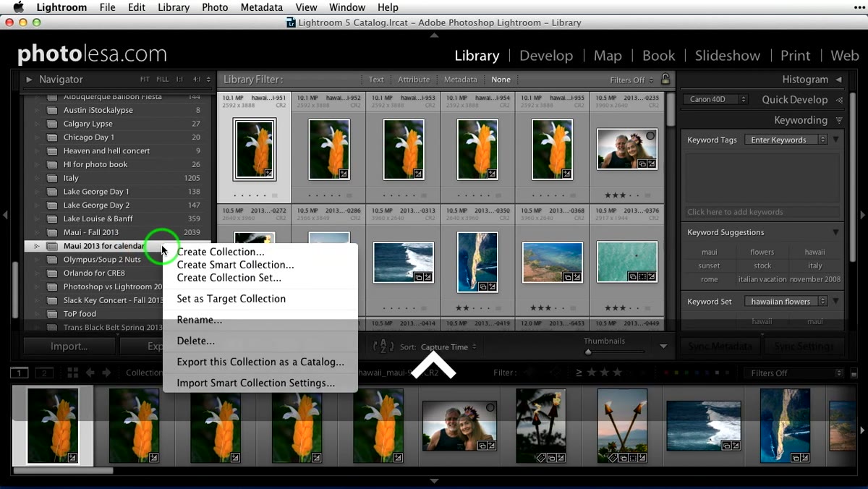Set Navigator zoom to 1:1
The image size is (868, 489).
click(x=179, y=80)
